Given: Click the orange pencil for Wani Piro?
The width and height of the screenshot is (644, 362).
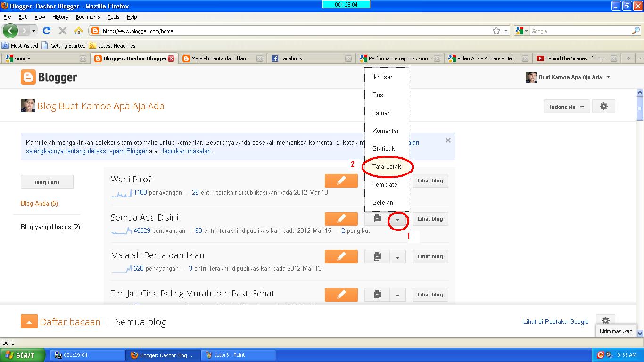Looking at the screenshot, I should tap(341, 181).
